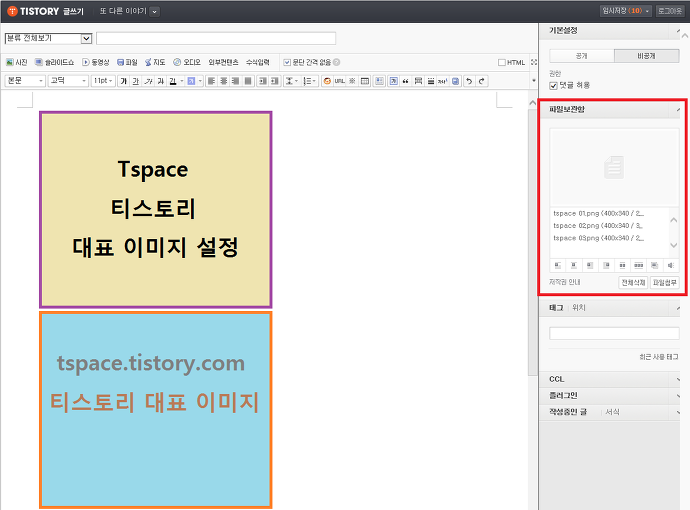
Task: Switch to the 태그 tab
Action: 556,308
